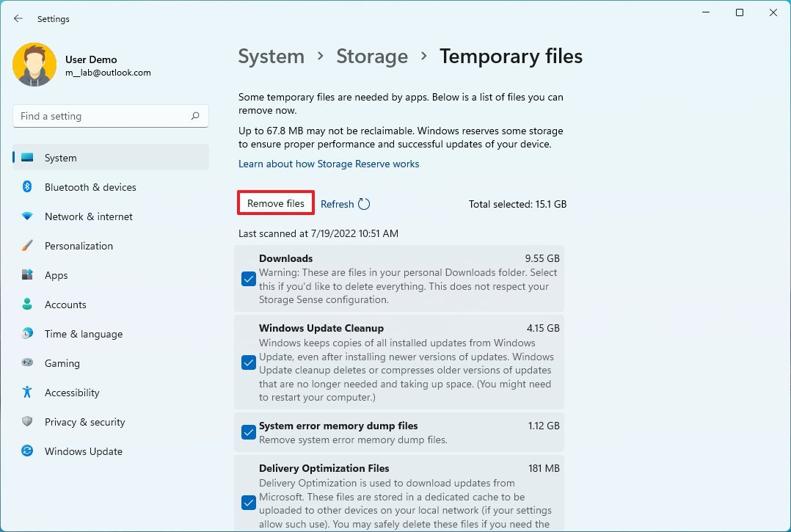The width and height of the screenshot is (791, 532).
Task: Open Network & internet via its wifi icon
Action: (x=27, y=216)
